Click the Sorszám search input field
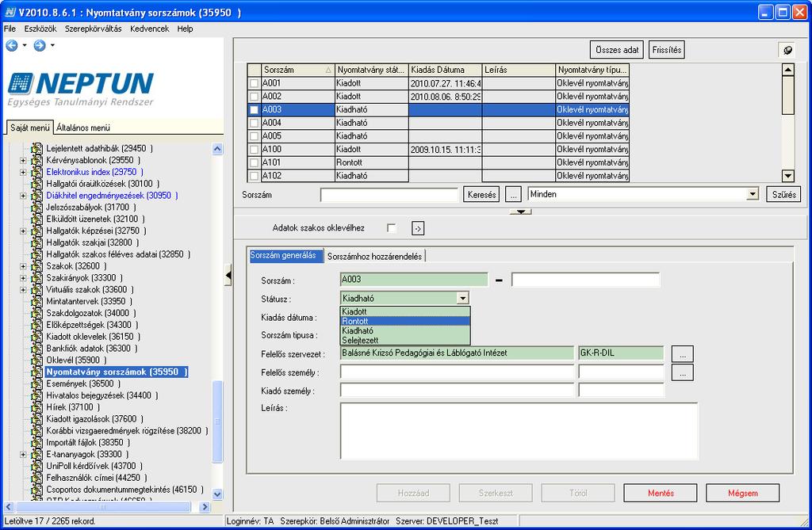Screen dimensions: 812x530 coord(389,195)
